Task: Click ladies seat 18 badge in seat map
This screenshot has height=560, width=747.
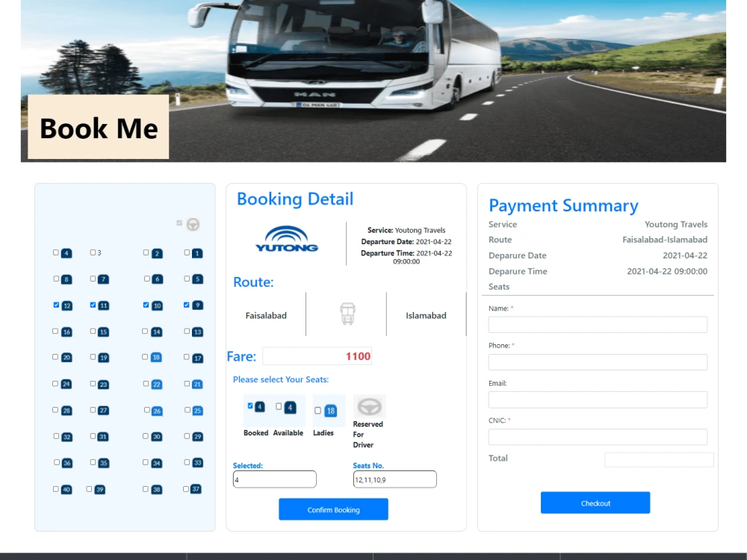Action: click(156, 358)
